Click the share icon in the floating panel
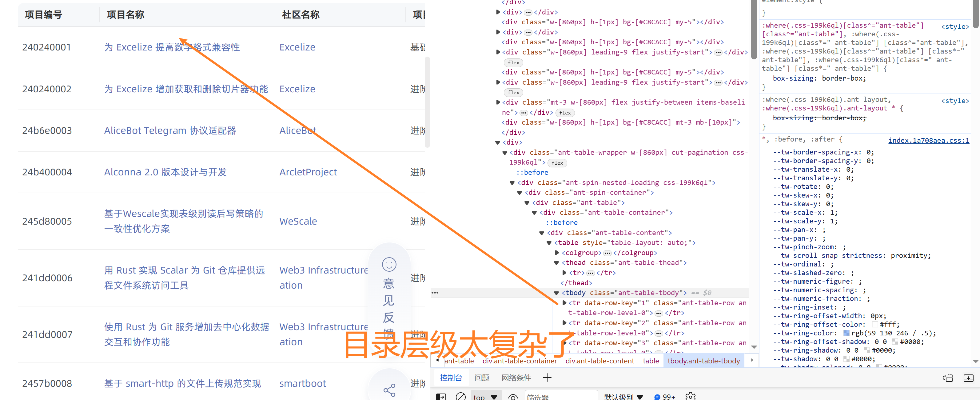 point(389,390)
